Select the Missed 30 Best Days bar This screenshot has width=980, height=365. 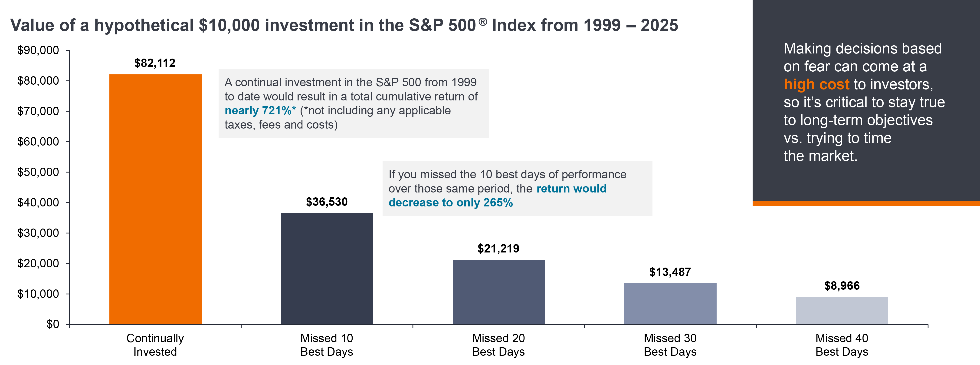(670, 303)
